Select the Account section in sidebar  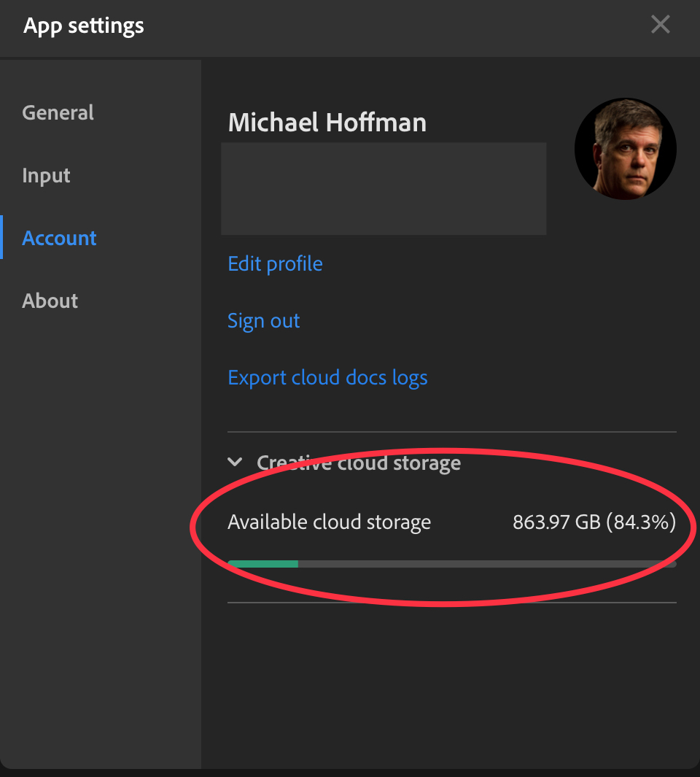click(59, 238)
